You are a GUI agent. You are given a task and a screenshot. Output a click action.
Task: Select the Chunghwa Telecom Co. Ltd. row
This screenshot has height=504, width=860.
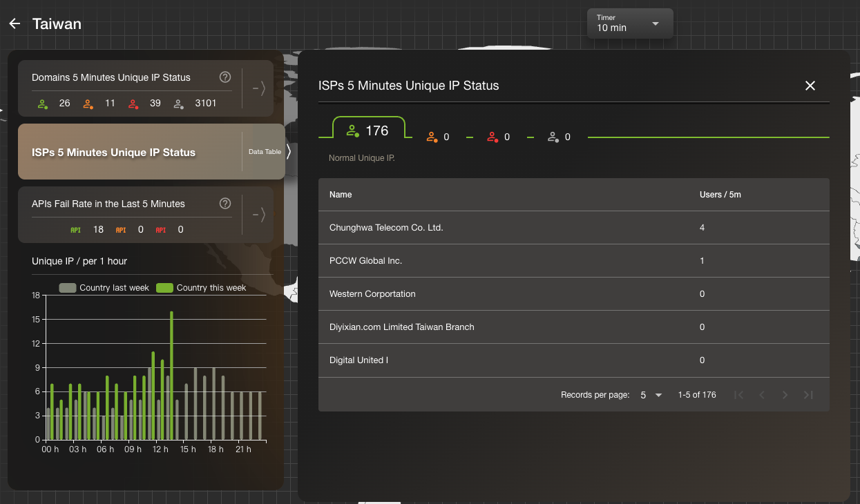click(x=574, y=228)
